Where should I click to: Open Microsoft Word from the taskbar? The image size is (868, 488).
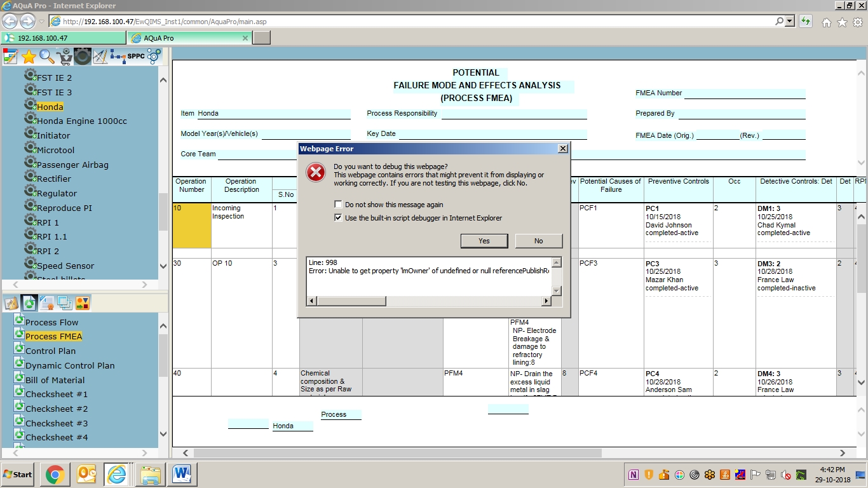pos(182,475)
